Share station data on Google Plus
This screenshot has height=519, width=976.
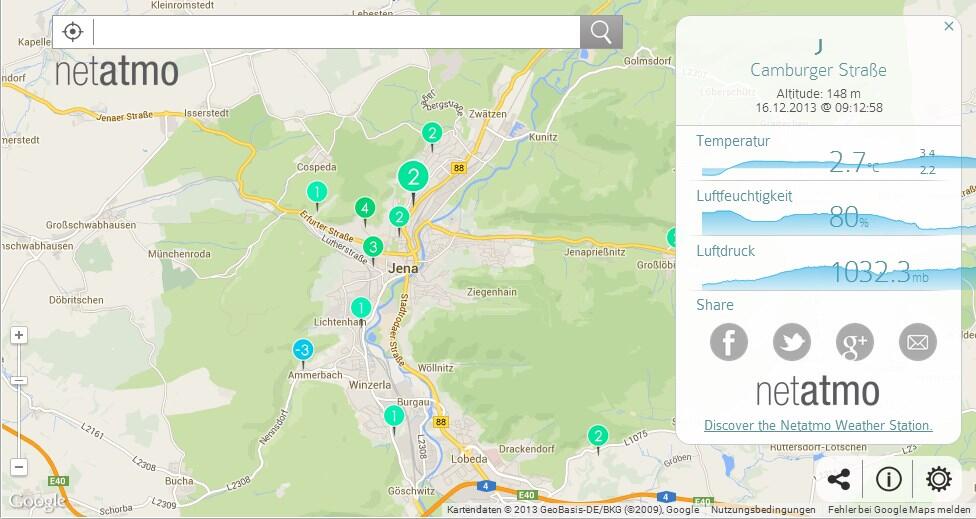click(855, 342)
